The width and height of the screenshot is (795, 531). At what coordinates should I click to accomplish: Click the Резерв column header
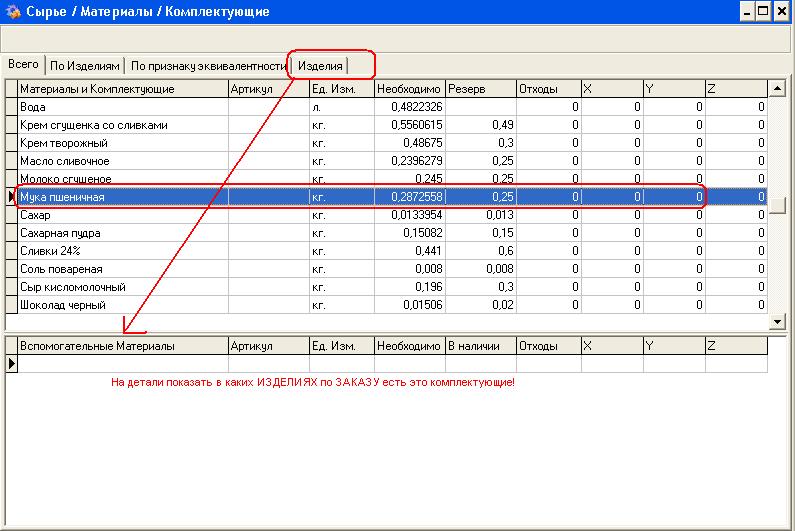(x=480, y=89)
